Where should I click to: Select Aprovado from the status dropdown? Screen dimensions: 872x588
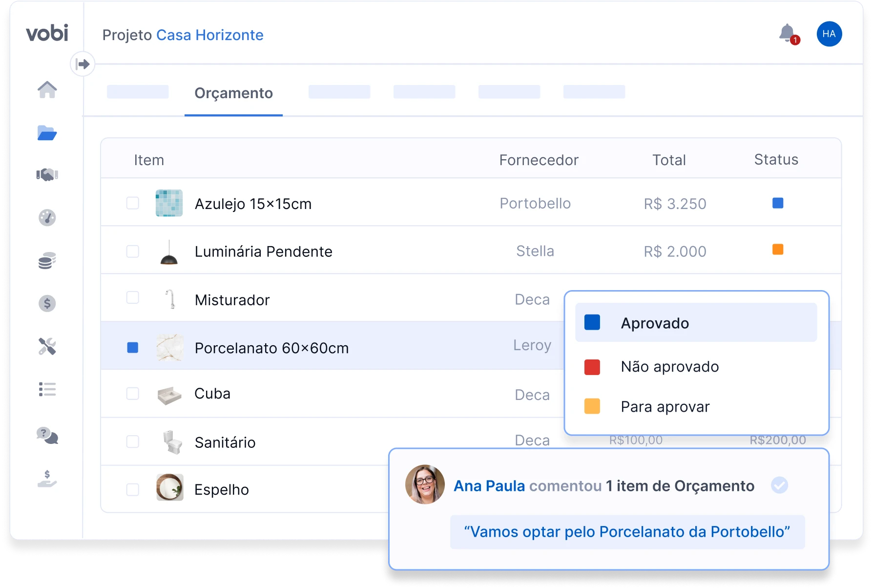coord(655,322)
